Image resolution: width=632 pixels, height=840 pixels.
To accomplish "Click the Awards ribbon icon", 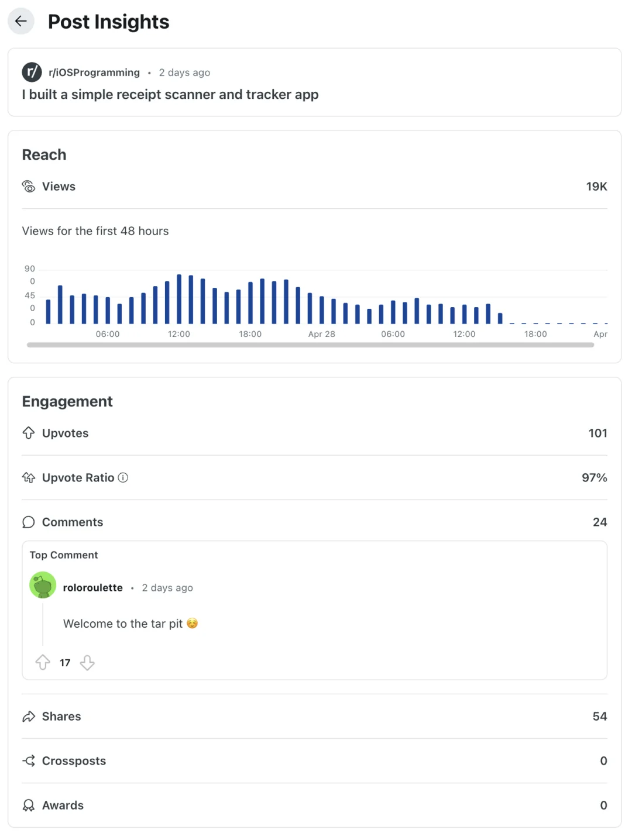I will 29,805.
